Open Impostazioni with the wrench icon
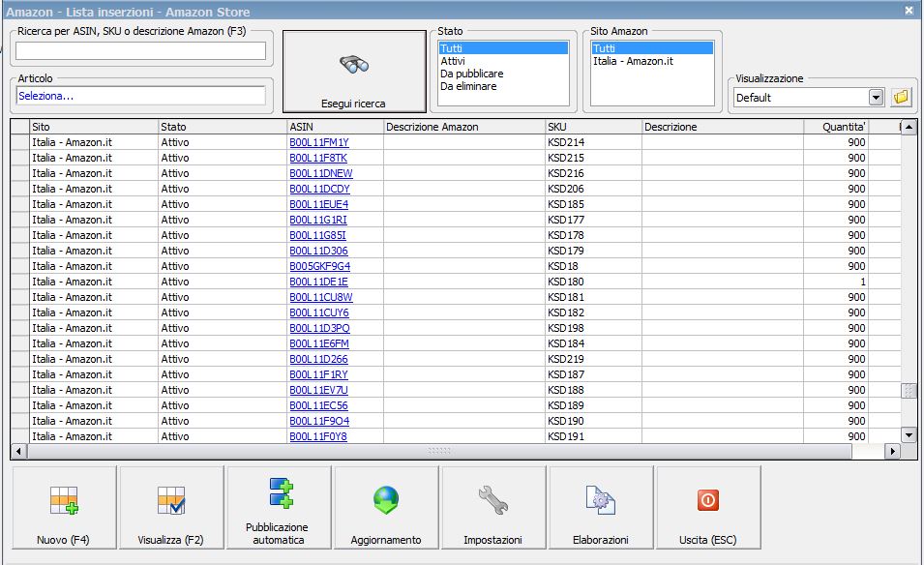Viewport: 924px width, 565px height. click(493, 507)
